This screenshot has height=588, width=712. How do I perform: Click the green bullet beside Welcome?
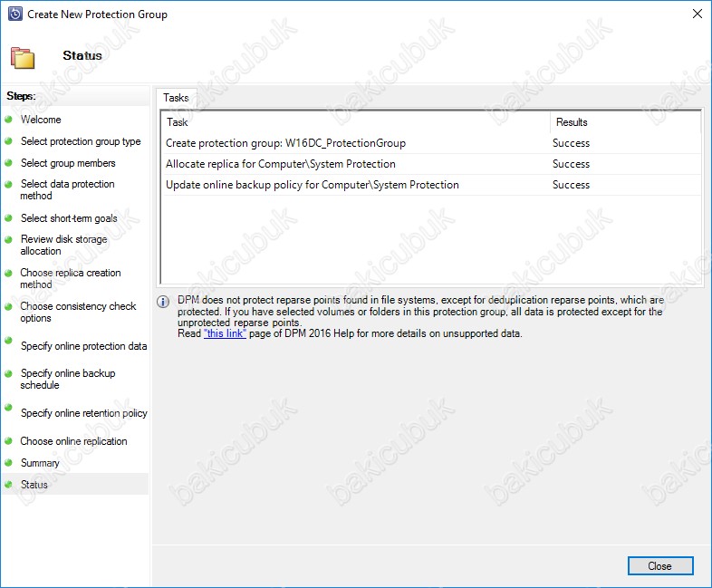(x=8, y=120)
